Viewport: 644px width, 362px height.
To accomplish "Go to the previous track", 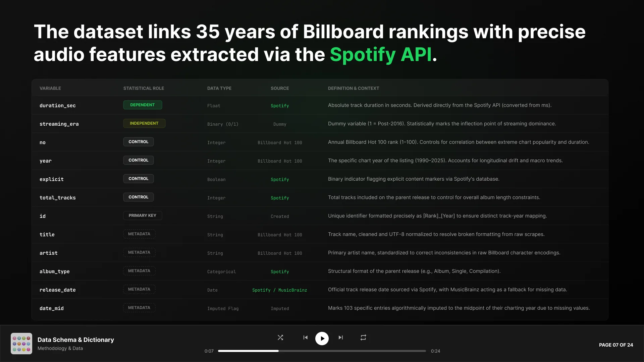I will [x=305, y=338].
